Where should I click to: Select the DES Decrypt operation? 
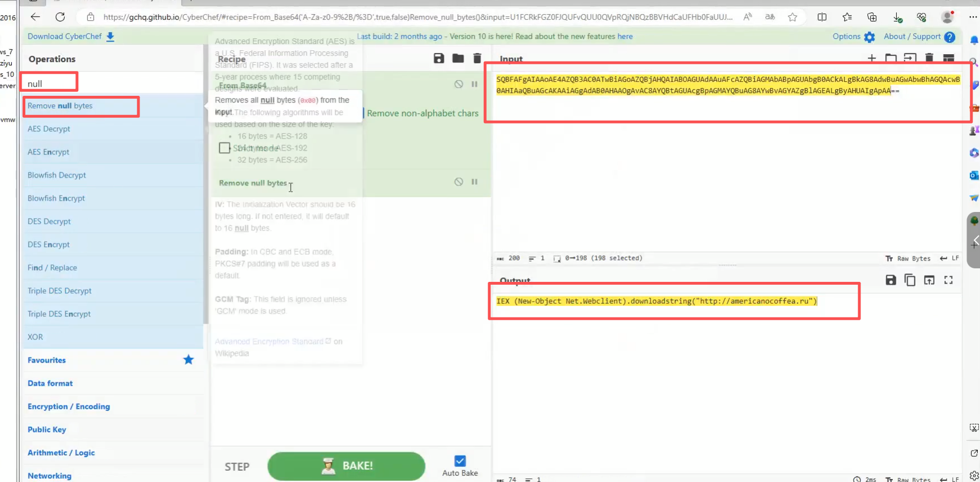pyautogui.click(x=113, y=222)
